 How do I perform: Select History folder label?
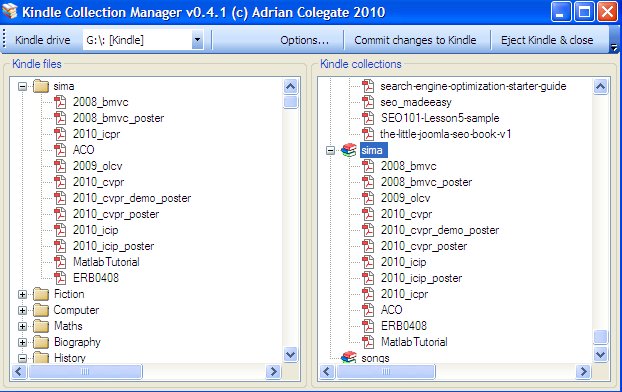(x=70, y=358)
